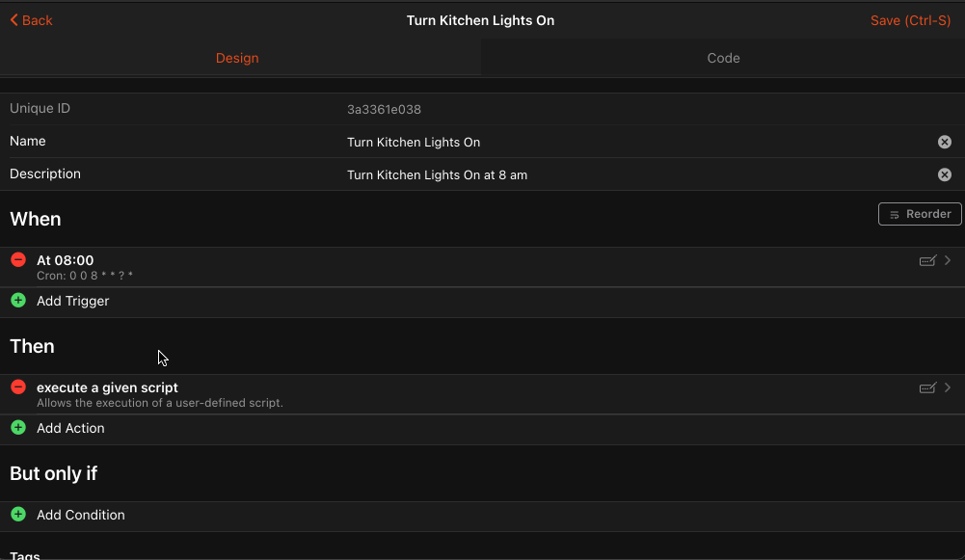The width and height of the screenshot is (965, 560).
Task: Go Back to previous page
Action: pyautogui.click(x=32, y=20)
